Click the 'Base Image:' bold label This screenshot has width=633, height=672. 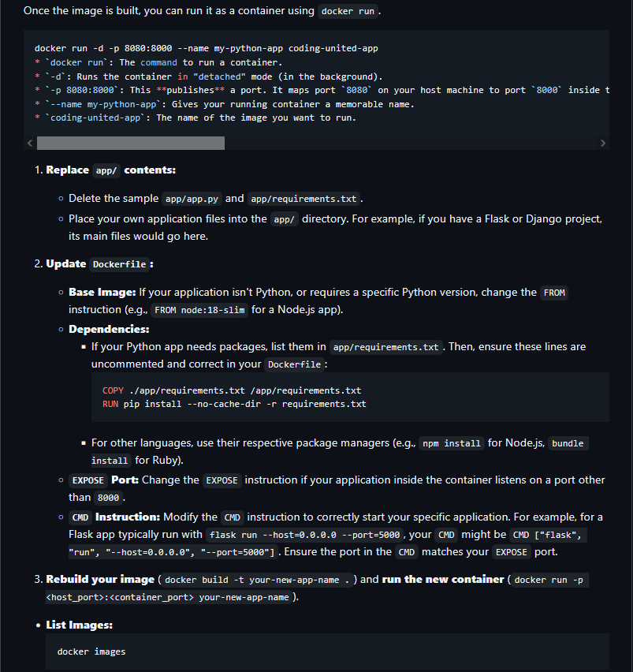pyautogui.click(x=102, y=293)
